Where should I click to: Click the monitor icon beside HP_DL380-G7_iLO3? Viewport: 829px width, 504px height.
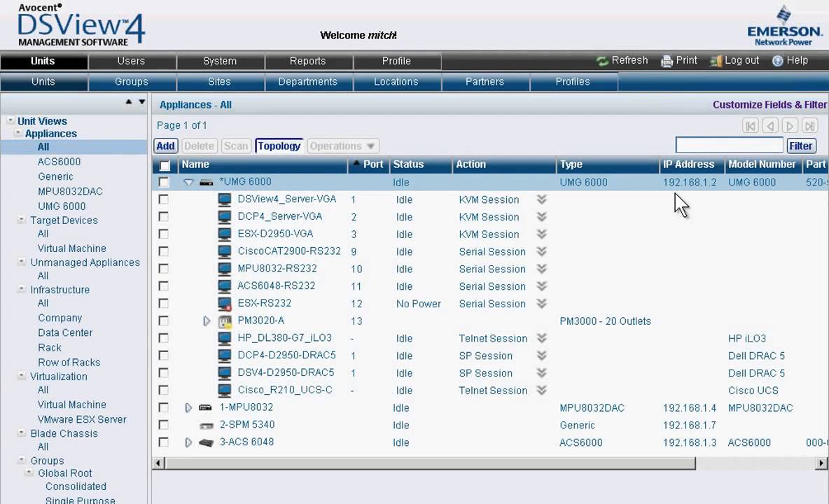click(x=225, y=338)
